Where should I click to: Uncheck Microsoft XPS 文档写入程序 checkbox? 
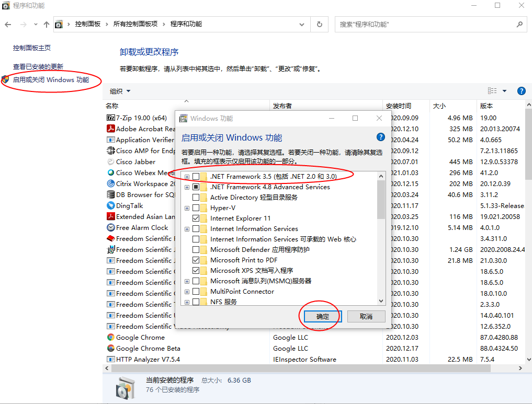[x=196, y=270]
